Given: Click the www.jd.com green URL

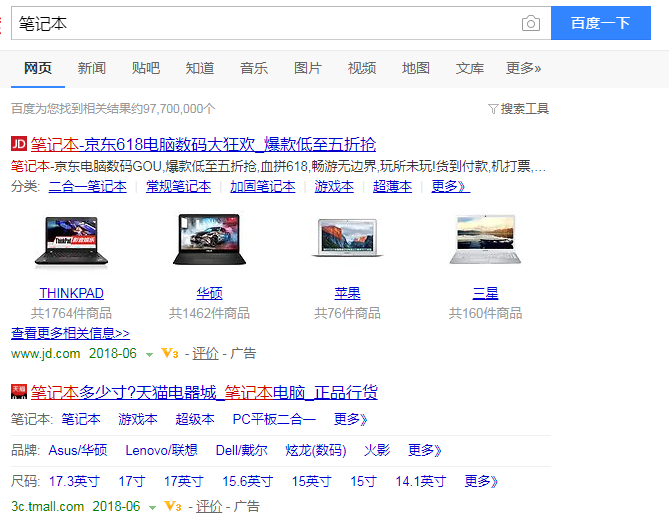Looking at the screenshot, I should 46,354.
